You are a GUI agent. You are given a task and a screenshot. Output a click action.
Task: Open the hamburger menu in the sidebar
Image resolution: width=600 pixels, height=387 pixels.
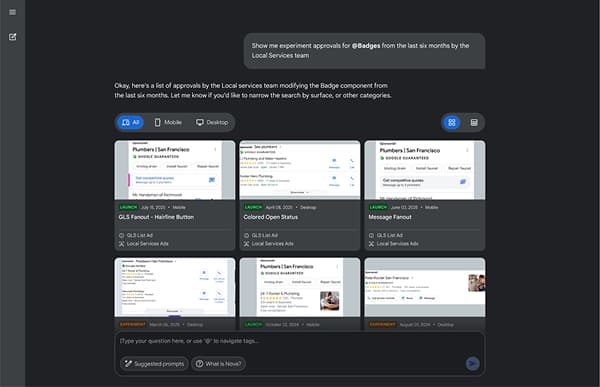13,12
